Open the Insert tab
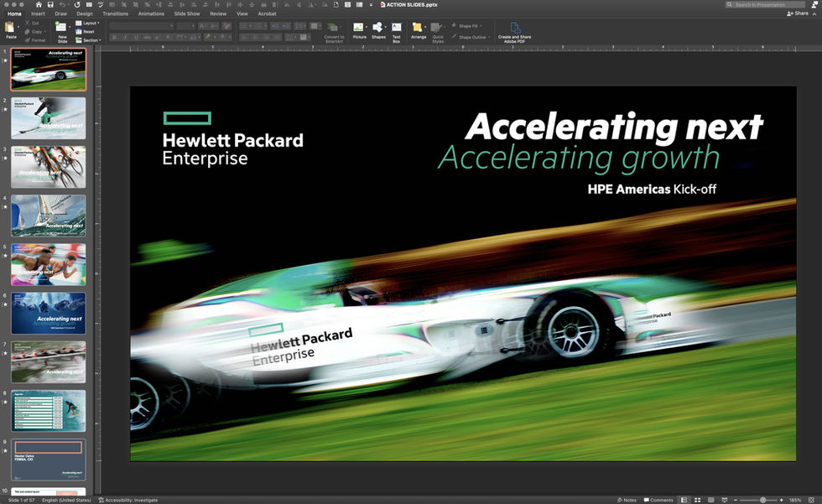 [38, 13]
